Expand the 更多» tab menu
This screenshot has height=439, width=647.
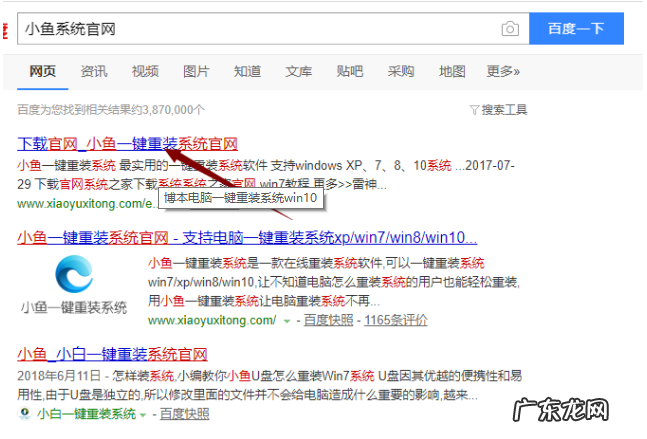coord(503,71)
